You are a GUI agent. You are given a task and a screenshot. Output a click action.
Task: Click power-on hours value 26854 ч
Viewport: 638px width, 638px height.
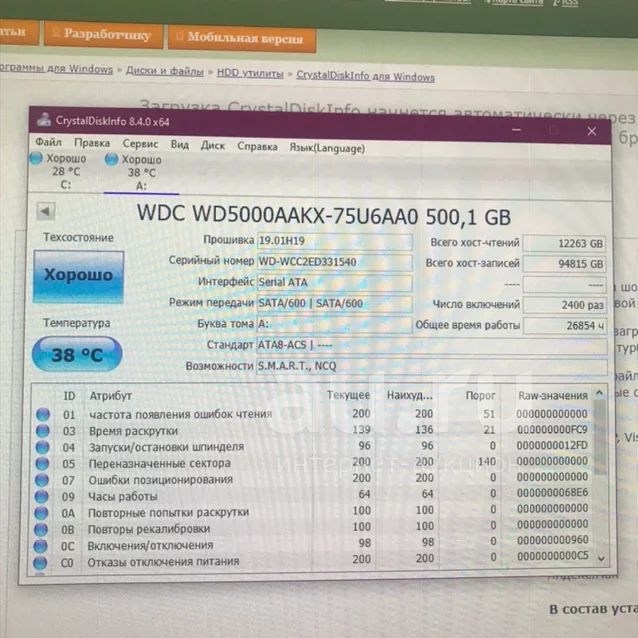point(565,326)
